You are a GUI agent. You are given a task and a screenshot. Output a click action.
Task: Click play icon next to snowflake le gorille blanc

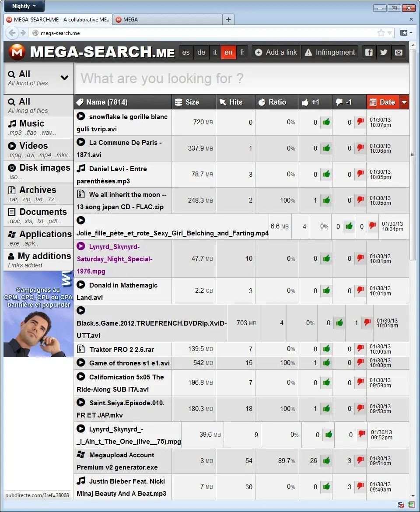point(81,116)
